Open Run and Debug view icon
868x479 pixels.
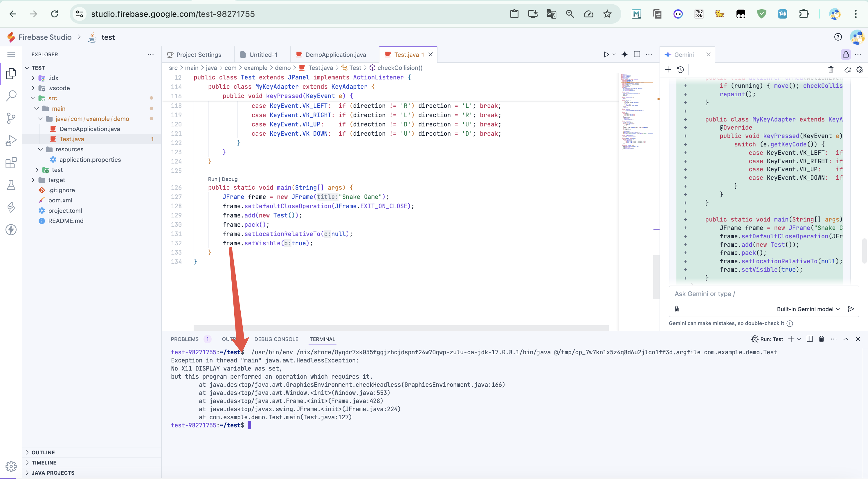[x=11, y=140]
